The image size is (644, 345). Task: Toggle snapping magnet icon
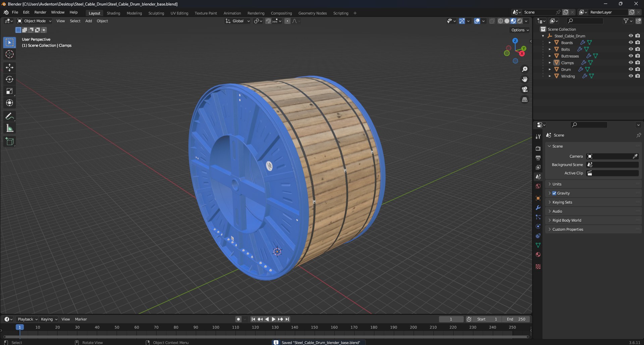(x=268, y=21)
